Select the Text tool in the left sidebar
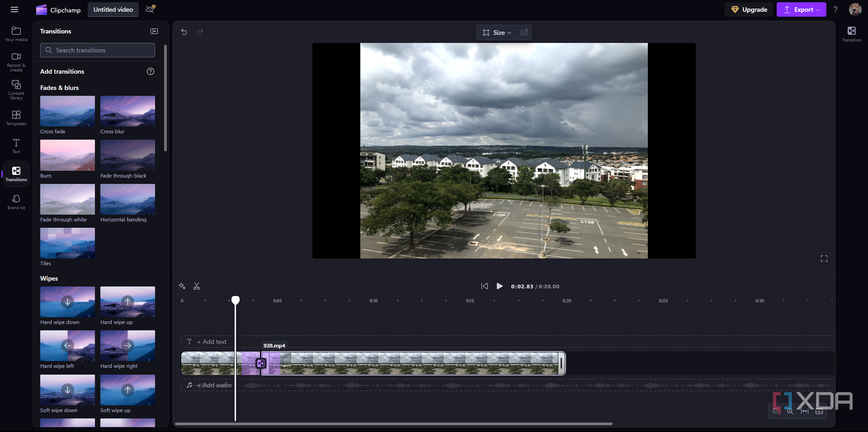Image resolution: width=868 pixels, height=432 pixels. (16, 146)
